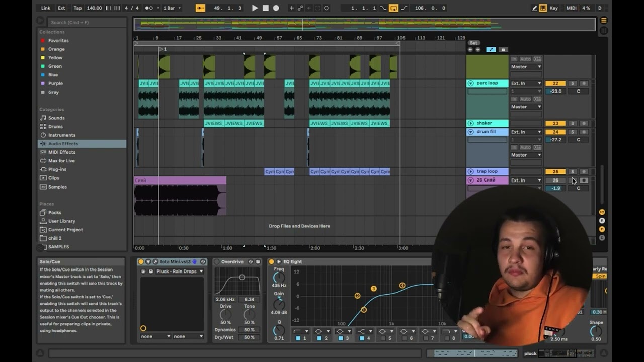Viewport: 644px width, 362px height.
Task: Adjust the EQ Eight Freq knob
Action: coord(278,278)
